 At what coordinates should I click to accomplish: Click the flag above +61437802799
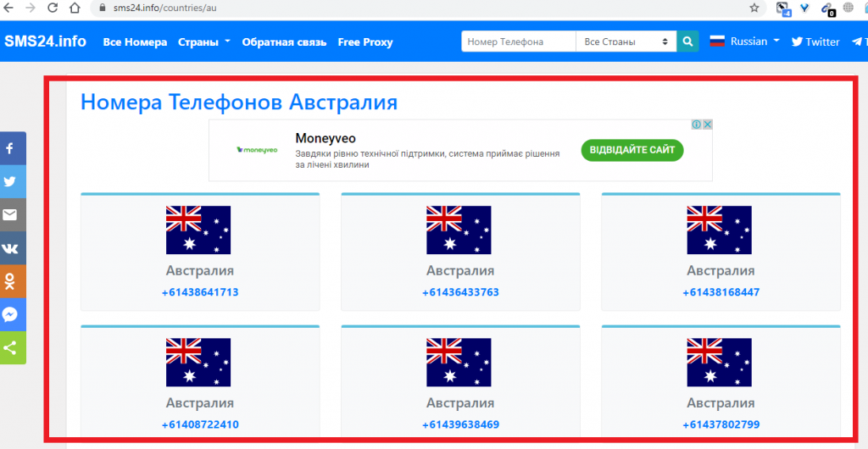(720, 363)
